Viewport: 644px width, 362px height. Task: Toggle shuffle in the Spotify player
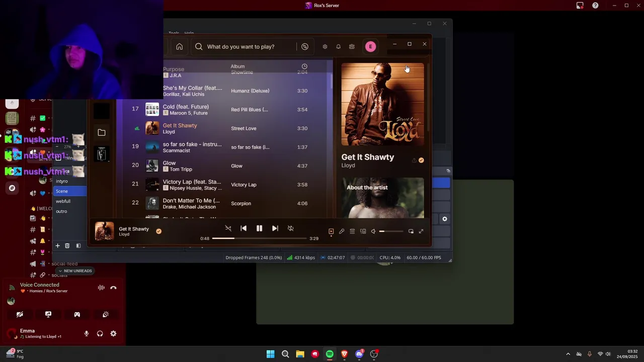point(228,228)
